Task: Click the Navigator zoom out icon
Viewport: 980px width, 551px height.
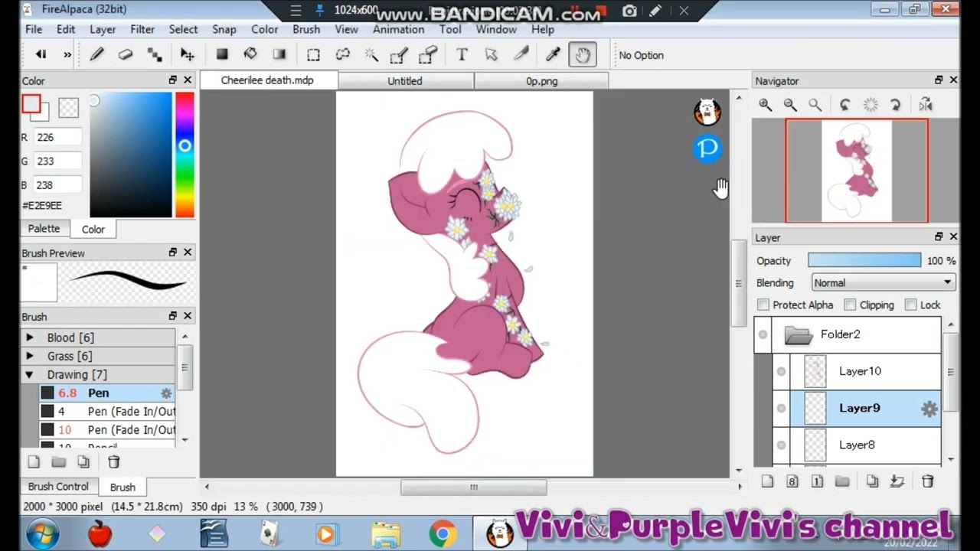Action: 790,105
